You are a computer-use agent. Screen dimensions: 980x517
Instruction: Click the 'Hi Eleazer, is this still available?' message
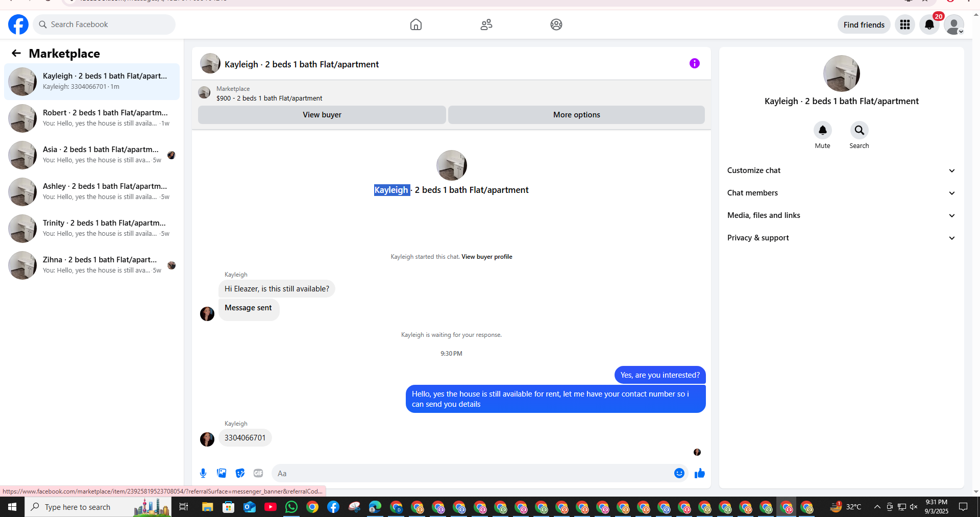[277, 289]
